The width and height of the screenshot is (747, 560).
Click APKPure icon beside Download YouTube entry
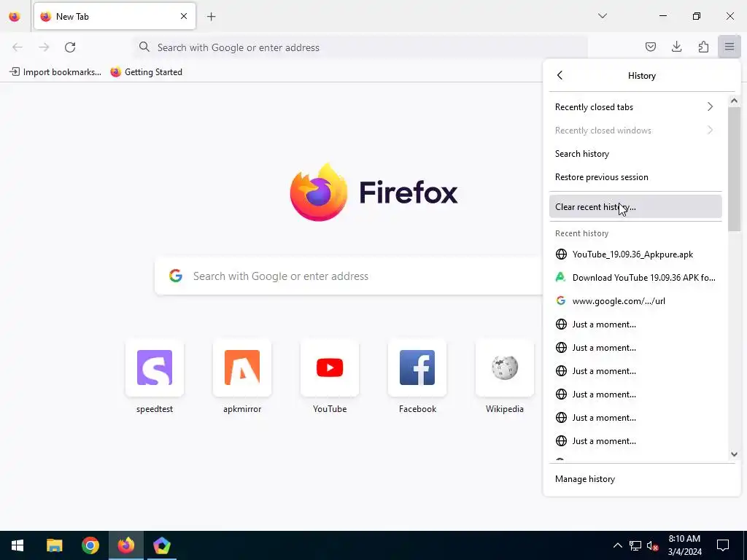coord(561,277)
